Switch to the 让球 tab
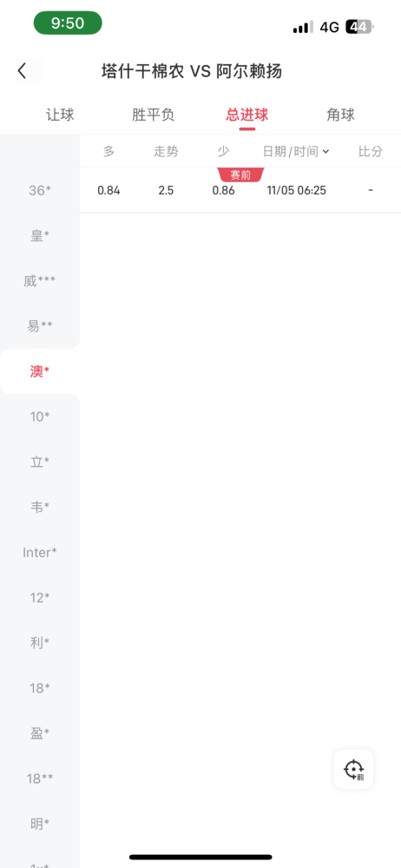Image resolution: width=401 pixels, height=868 pixels. [x=60, y=115]
